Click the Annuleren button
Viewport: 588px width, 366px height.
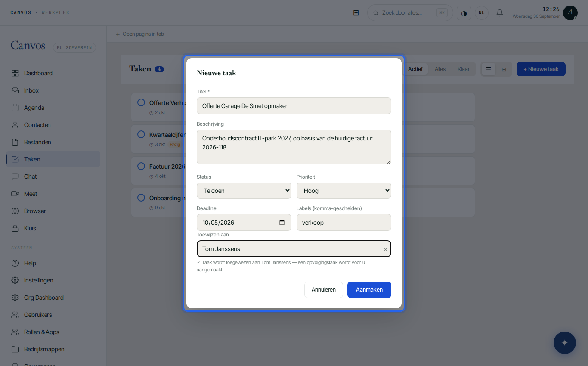(x=324, y=290)
